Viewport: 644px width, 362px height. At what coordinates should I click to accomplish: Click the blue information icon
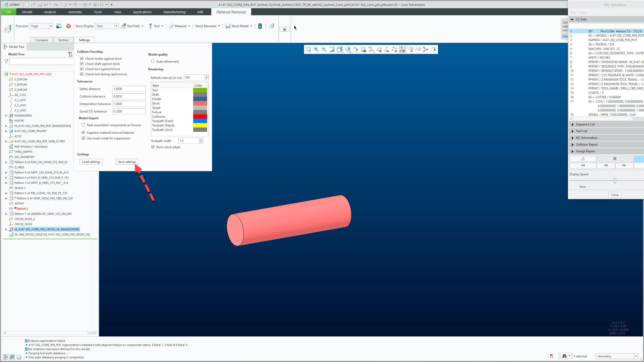(x=260, y=26)
